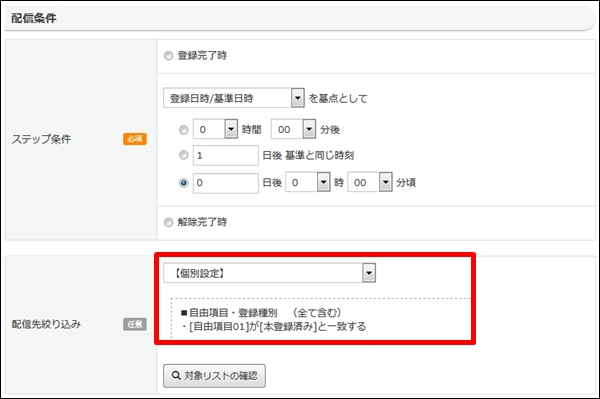The height and width of the screenshot is (399, 600).
Task: Open the 時 hour dropdown after 日後
Action: coord(308,182)
